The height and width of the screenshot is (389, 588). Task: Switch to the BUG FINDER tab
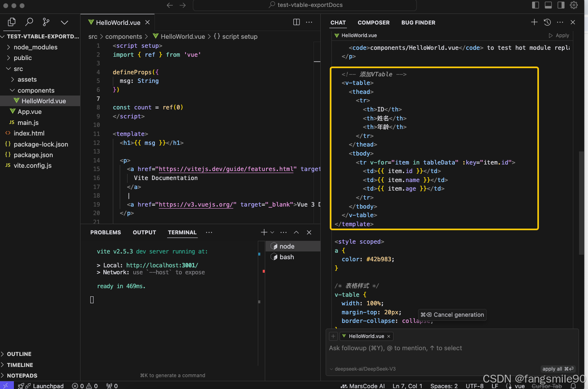418,23
